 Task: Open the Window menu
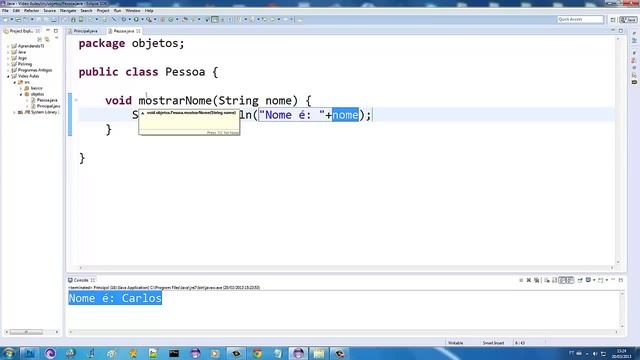coord(133,11)
